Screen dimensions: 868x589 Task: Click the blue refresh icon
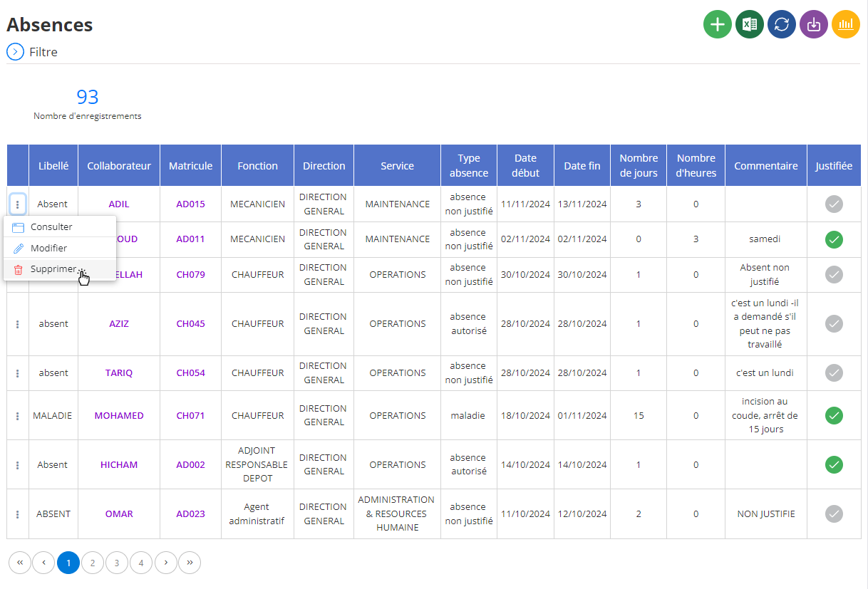click(782, 24)
